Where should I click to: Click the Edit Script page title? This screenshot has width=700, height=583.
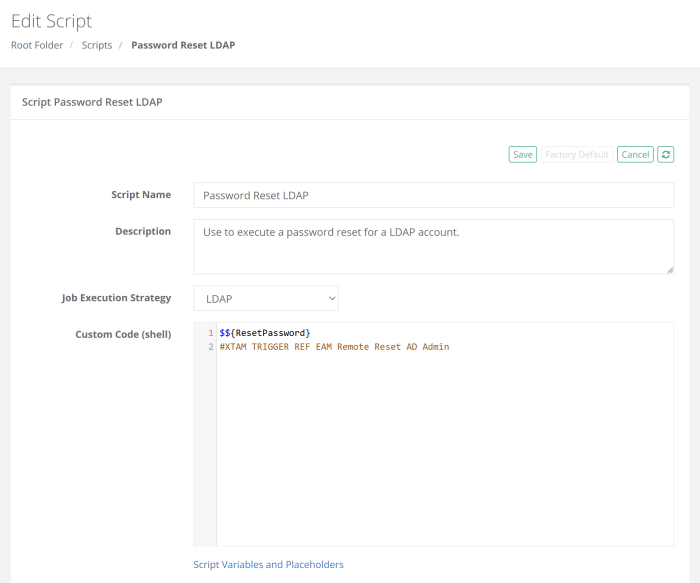coord(51,21)
